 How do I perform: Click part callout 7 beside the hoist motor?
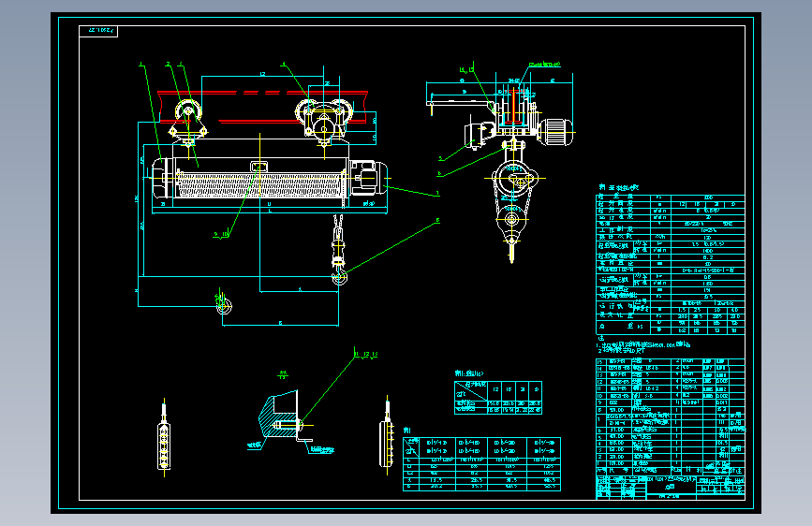[x=438, y=193]
